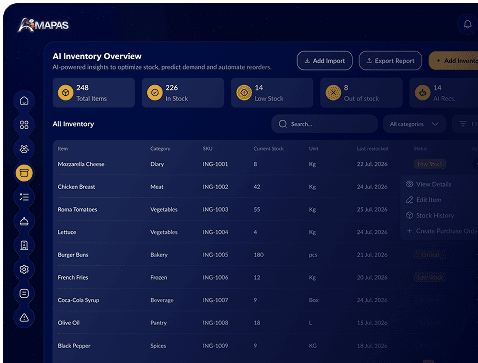Select the Olive Oil item
The height and width of the screenshot is (363, 478).
68,323
